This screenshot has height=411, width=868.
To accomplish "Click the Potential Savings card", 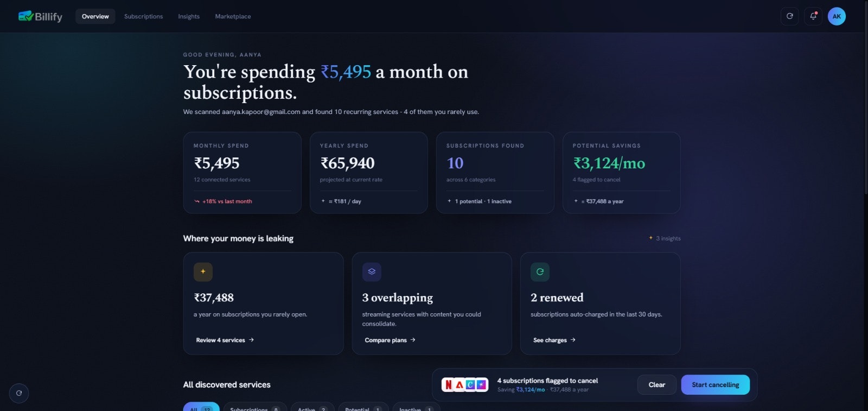I will [x=621, y=173].
